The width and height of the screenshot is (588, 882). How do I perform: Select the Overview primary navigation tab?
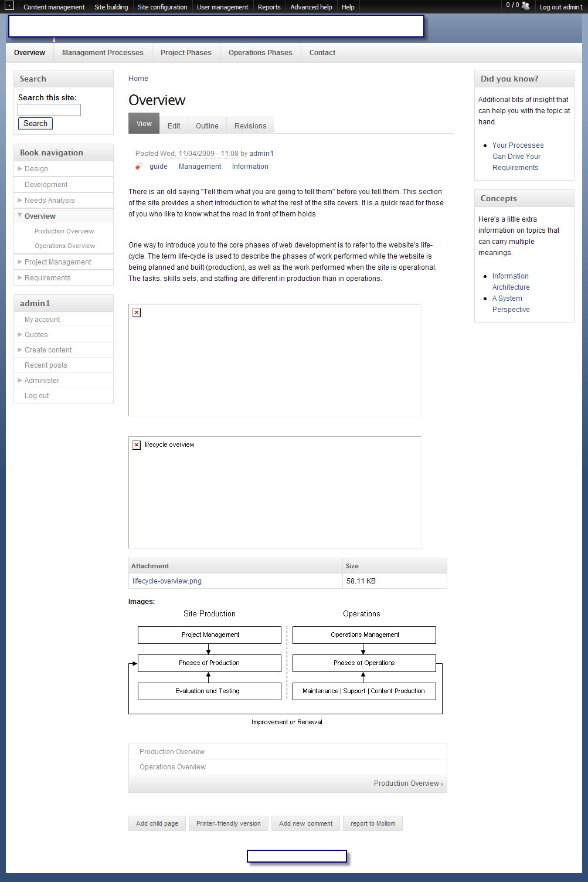(x=29, y=53)
